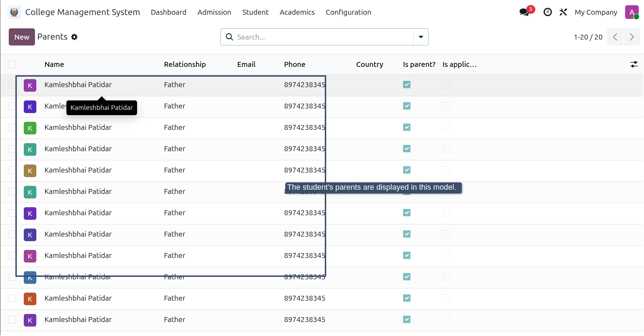Open the user avatar menu
Image resolution: width=644 pixels, height=336 pixels.
[632, 12]
